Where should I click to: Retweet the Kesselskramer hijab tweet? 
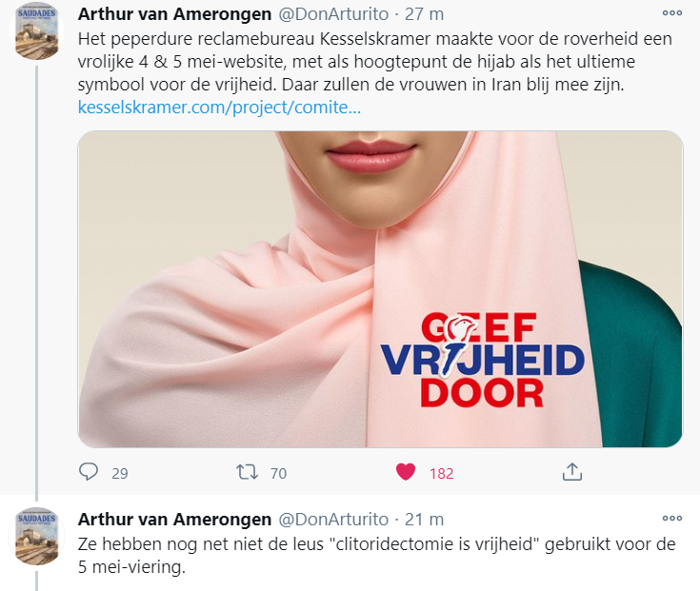[x=247, y=472]
